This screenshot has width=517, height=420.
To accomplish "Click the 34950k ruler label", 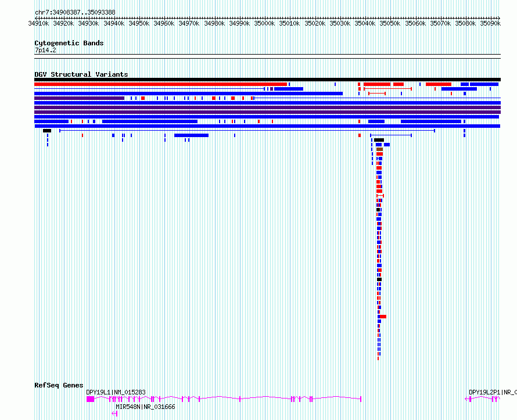I will [x=139, y=23].
